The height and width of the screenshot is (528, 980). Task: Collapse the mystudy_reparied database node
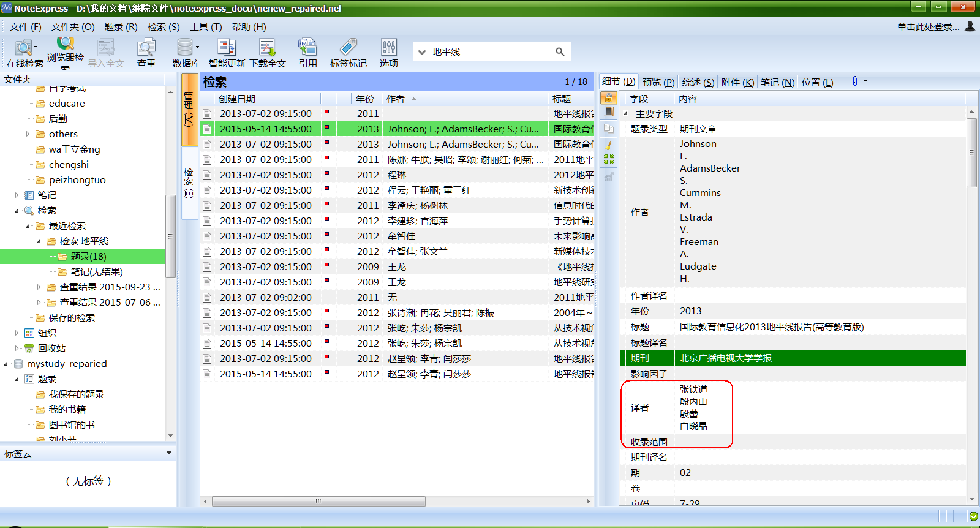[x=6, y=364]
